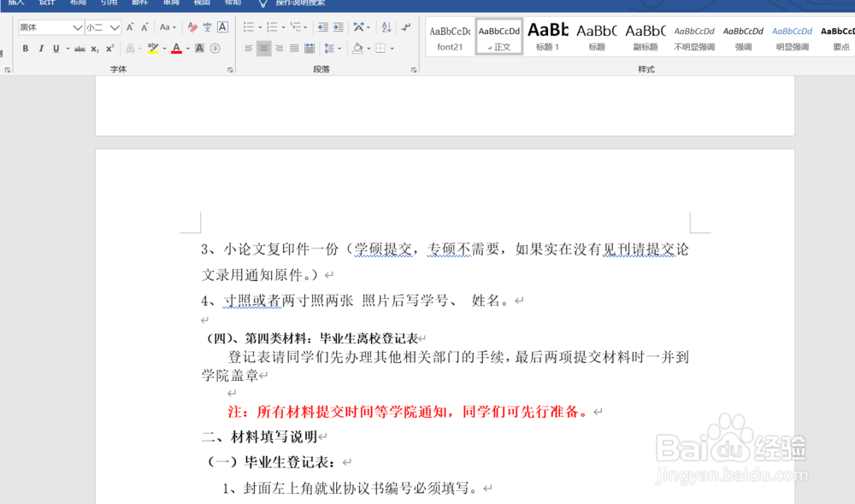
Task: Toggle the character border (A) icon
Action: point(223,27)
